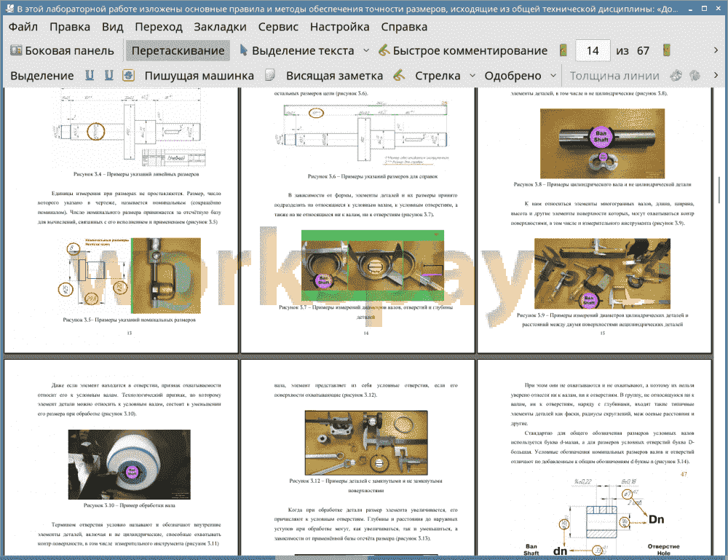Viewport: 728px width, 560px height.
Task: Switch to Выделение текста selection mode
Action: [x=297, y=51]
